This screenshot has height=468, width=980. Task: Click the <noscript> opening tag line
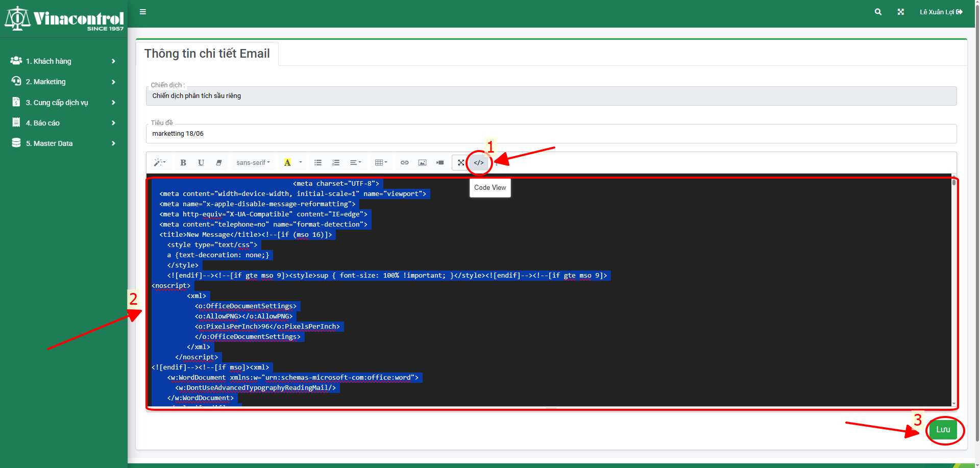coord(171,286)
